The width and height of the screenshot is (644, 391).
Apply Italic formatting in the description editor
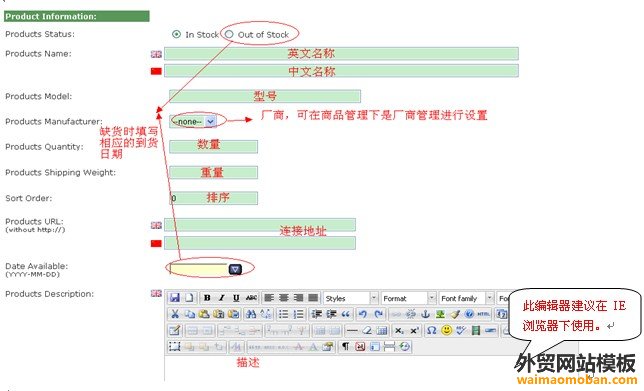point(222,298)
